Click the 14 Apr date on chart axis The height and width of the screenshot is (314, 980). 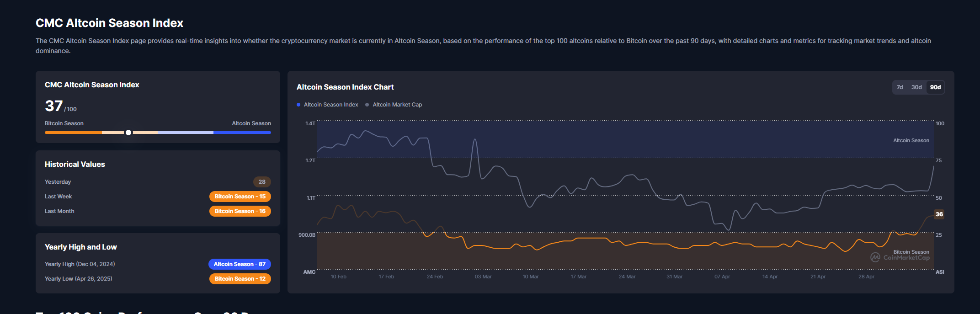(x=770, y=277)
